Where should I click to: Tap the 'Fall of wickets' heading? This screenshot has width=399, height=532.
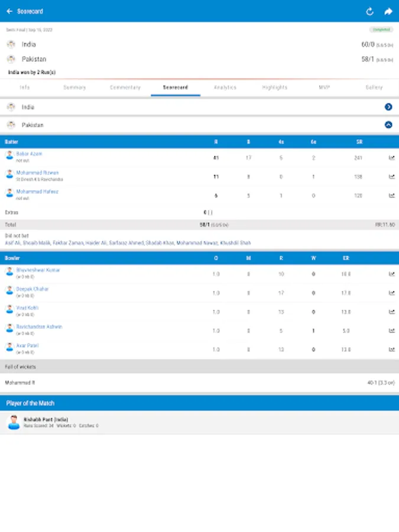tap(20, 366)
